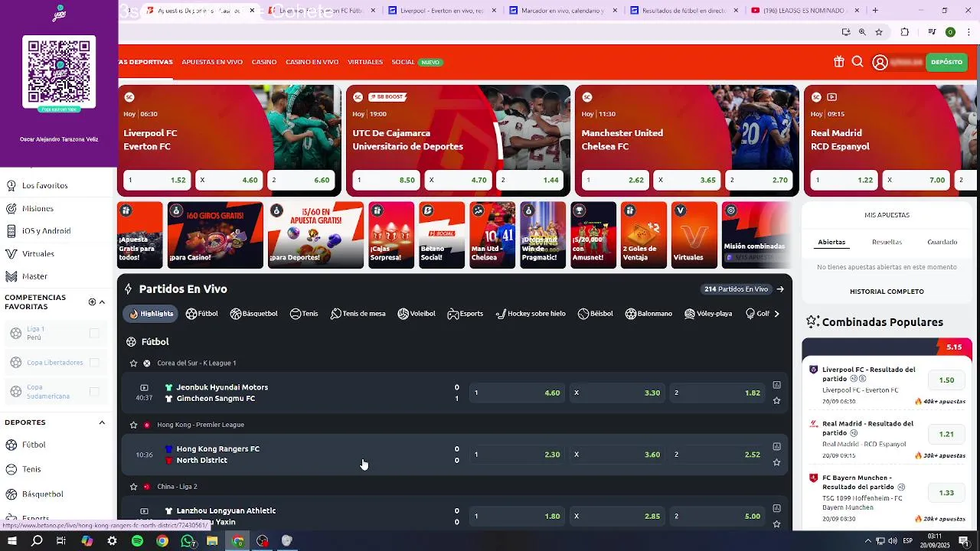Favorite the Corea del Sur K League 1 star
The image size is (980, 551).
pyautogui.click(x=134, y=364)
